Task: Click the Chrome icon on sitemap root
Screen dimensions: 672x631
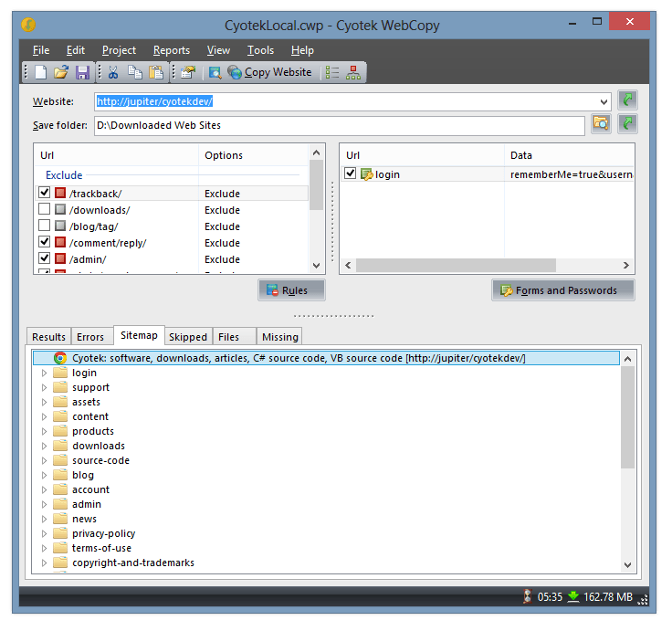Action: [x=60, y=358]
